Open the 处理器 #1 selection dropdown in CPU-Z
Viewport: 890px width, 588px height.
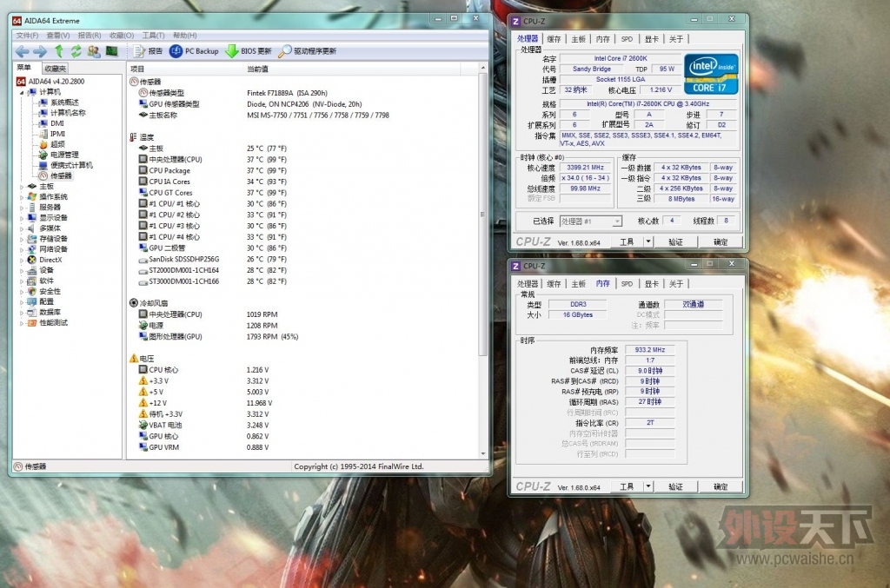coord(591,221)
